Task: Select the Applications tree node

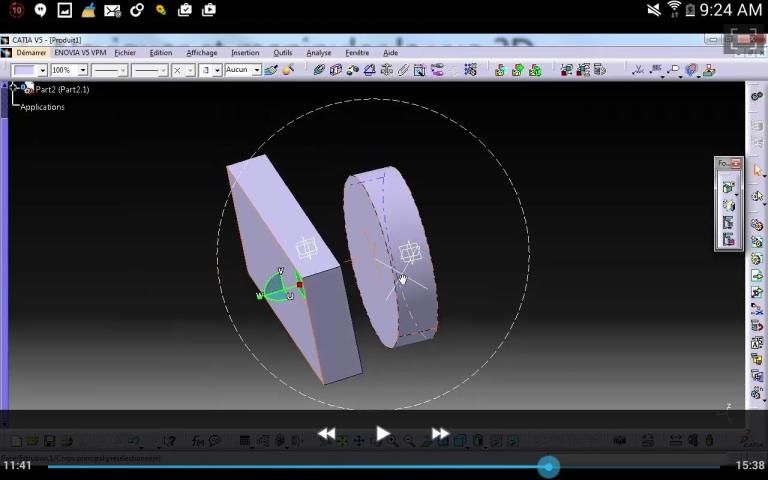Action: click(x=42, y=107)
